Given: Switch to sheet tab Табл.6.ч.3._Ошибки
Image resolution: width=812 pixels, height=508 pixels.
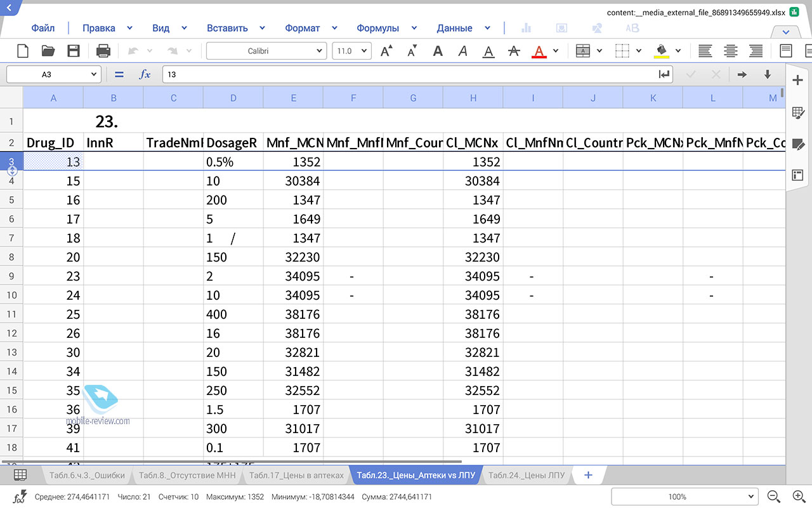Looking at the screenshot, I should (x=88, y=475).
